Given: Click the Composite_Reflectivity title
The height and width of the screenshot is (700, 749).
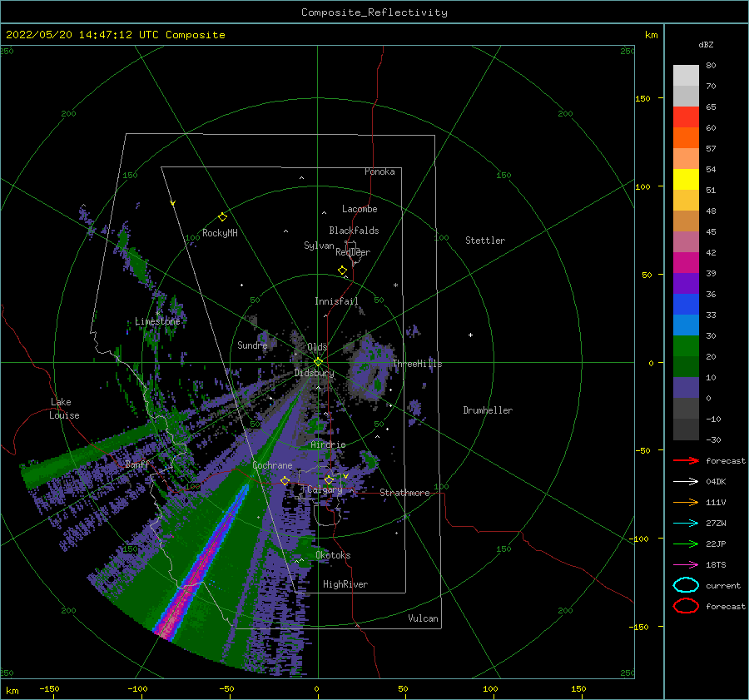Looking at the screenshot, I should (x=374, y=12).
